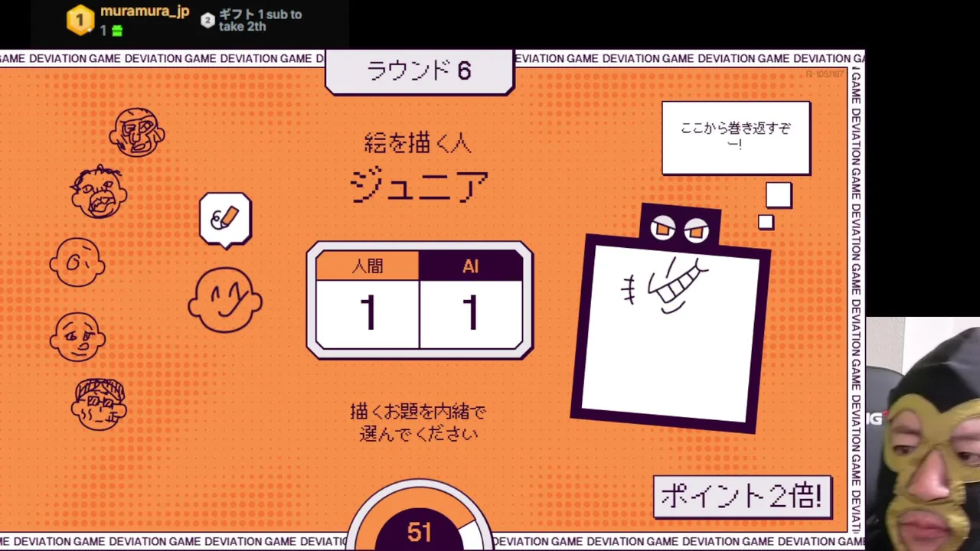Click the gold rank 1 badge
The height and width of the screenshot is (551, 980).
pos(80,20)
